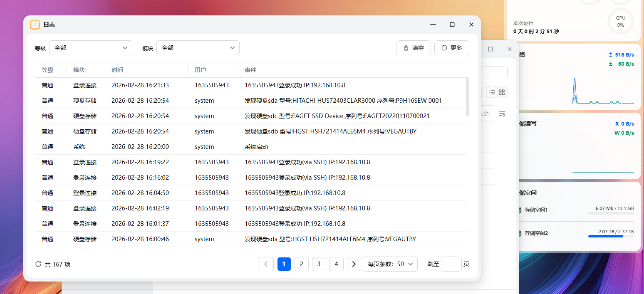The width and height of the screenshot is (644, 294).
Task: Select SSH login event at 16:19:22
Action: (x=250, y=162)
